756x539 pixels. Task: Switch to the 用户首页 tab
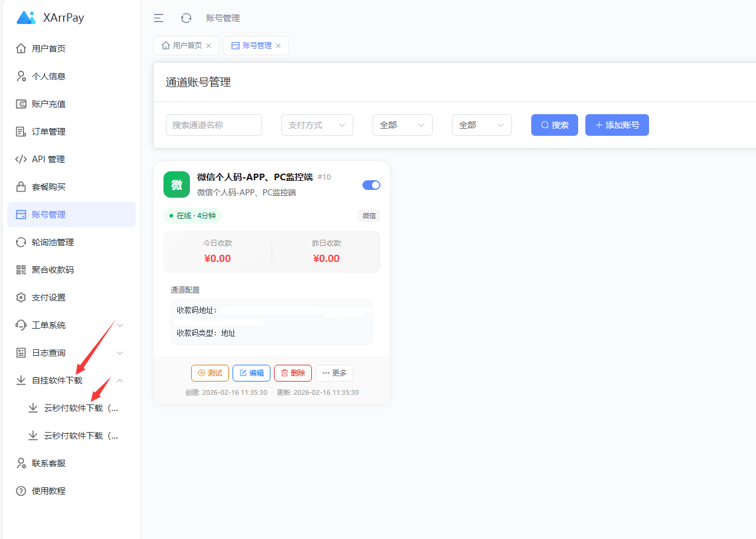pyautogui.click(x=187, y=46)
